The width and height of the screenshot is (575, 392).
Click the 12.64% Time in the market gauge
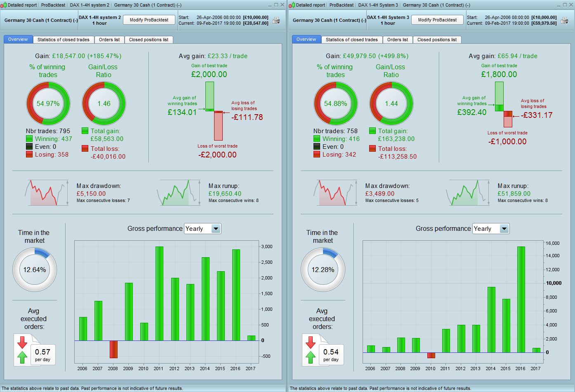pyautogui.click(x=35, y=270)
